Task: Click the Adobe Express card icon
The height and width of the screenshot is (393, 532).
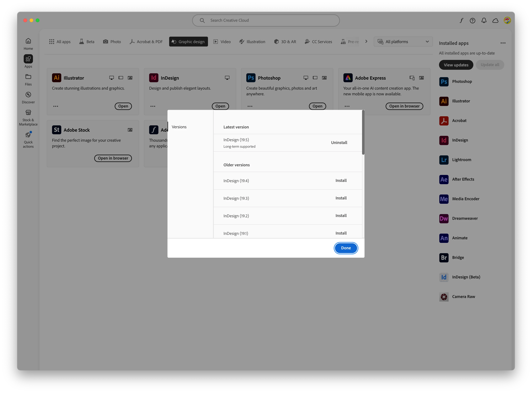Action: (348, 78)
